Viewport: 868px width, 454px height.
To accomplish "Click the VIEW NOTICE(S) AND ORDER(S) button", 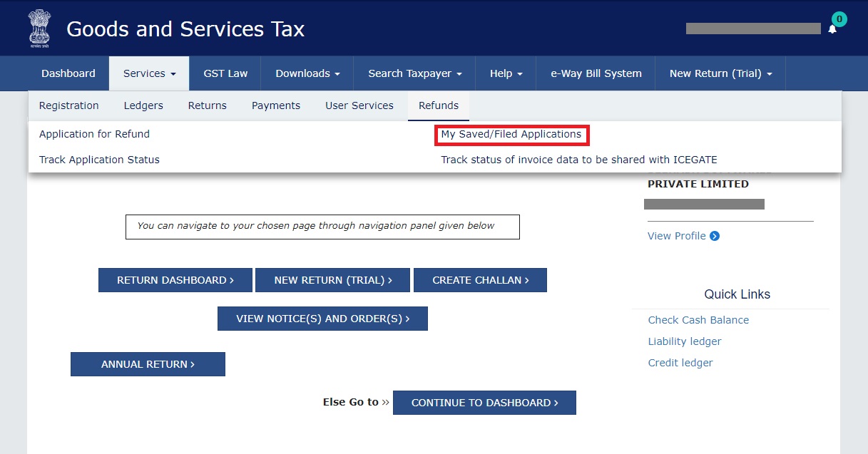I will [322, 318].
